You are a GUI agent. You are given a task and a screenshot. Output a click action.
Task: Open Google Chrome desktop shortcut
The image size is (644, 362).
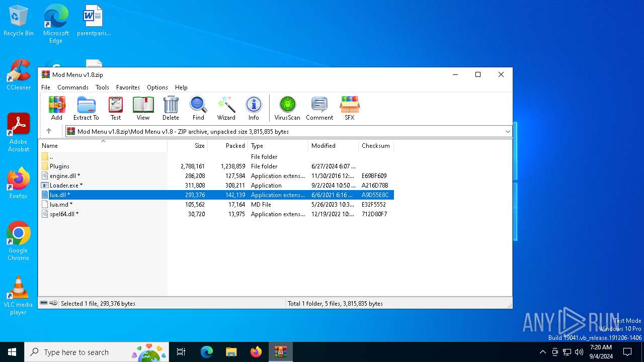pos(19,241)
